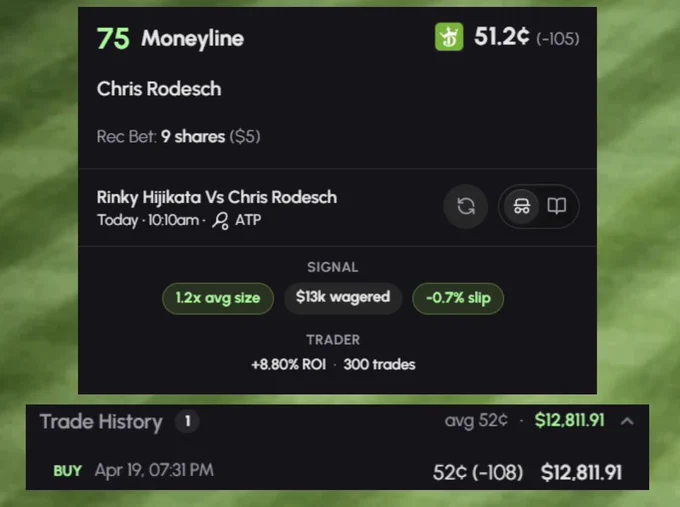The height and width of the screenshot is (507, 680).
Task: Click the green score 75
Action: [x=113, y=39]
